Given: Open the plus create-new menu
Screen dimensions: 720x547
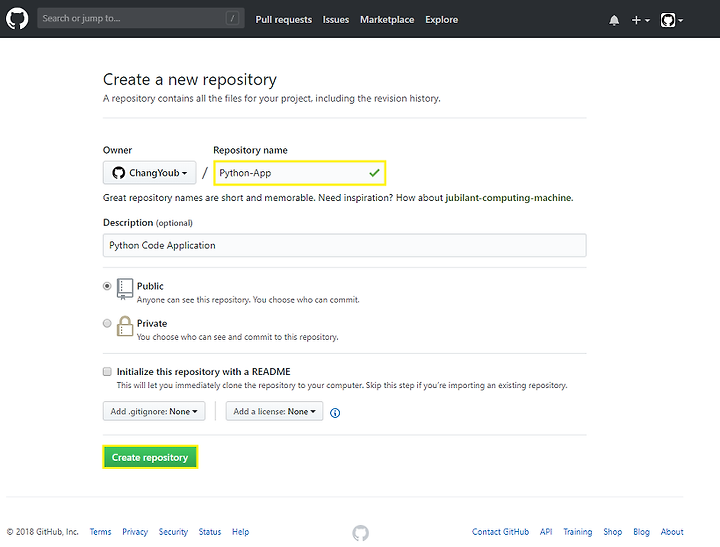Looking at the screenshot, I should point(641,20).
